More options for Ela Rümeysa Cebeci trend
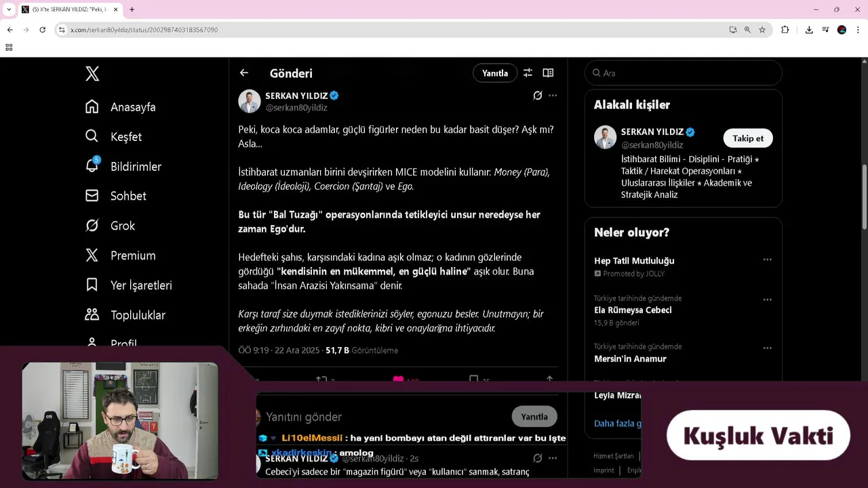The height and width of the screenshot is (488, 868). point(767,300)
